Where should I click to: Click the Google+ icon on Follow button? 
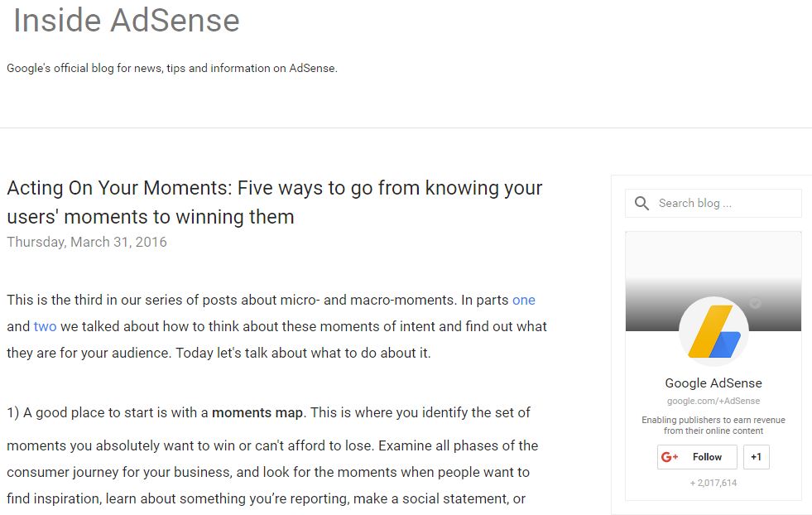click(670, 457)
